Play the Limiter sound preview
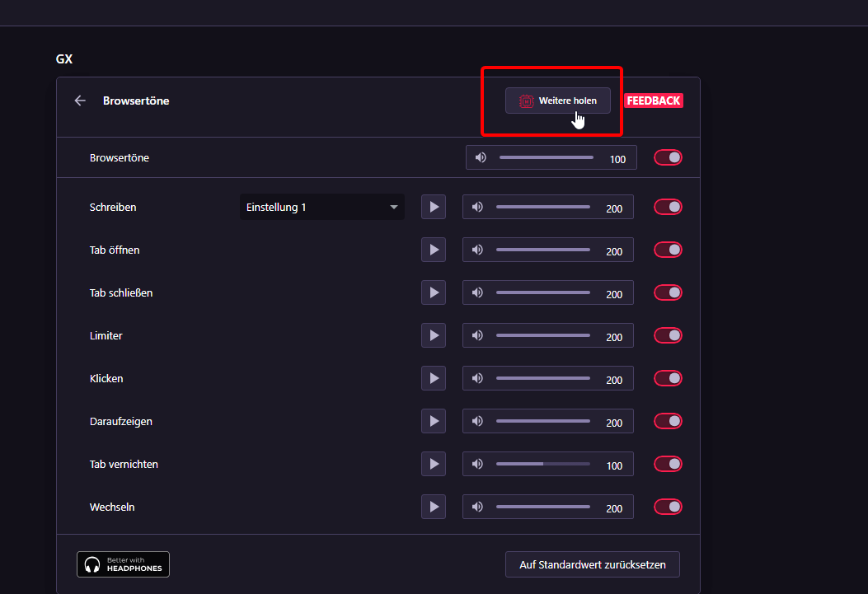The image size is (868, 594). pos(434,335)
